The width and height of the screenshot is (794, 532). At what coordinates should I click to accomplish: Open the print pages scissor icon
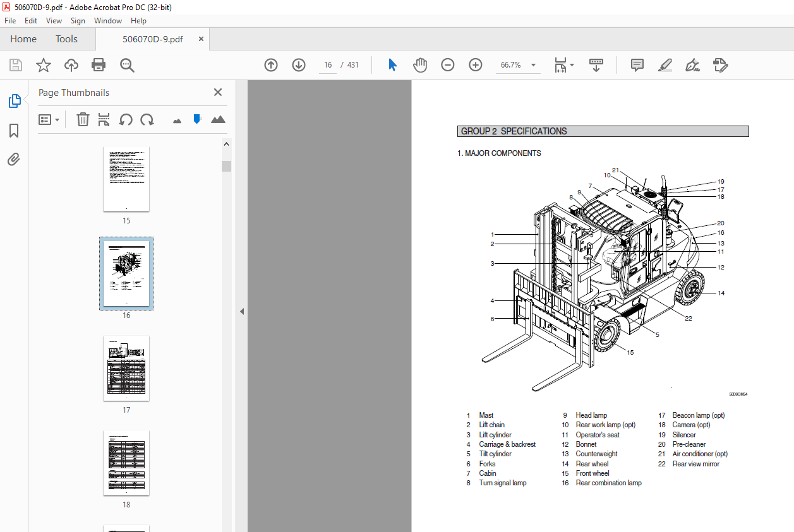pos(104,119)
